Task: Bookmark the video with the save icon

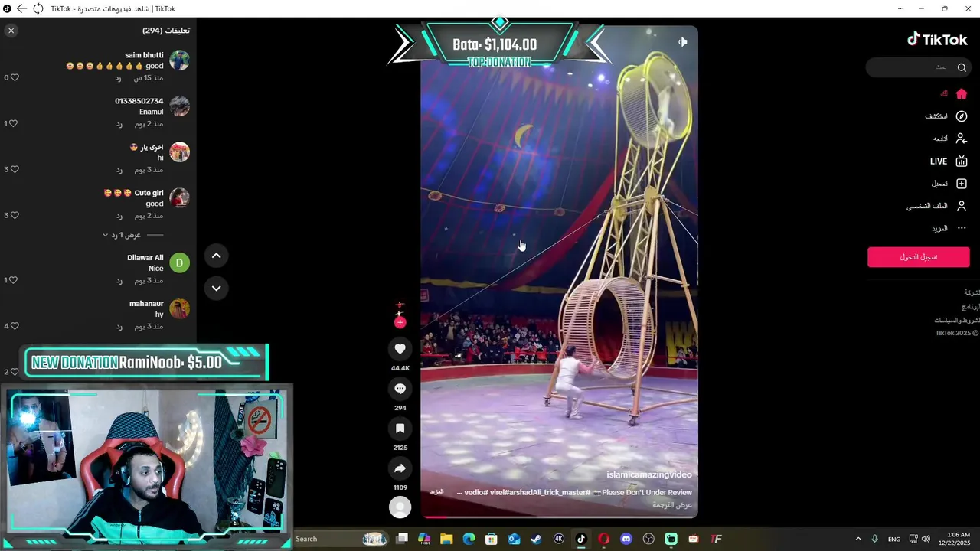Action: tap(400, 429)
